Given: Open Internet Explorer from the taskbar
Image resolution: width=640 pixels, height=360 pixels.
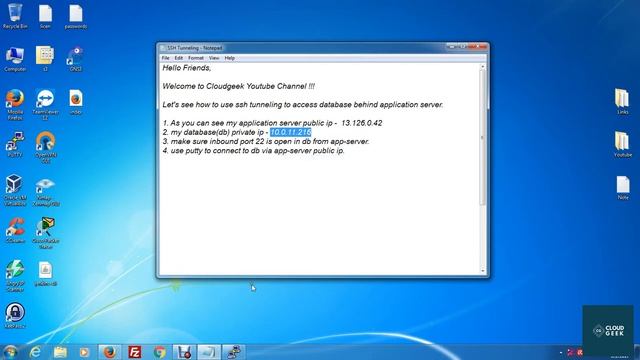Looking at the screenshot, I should point(36,352).
